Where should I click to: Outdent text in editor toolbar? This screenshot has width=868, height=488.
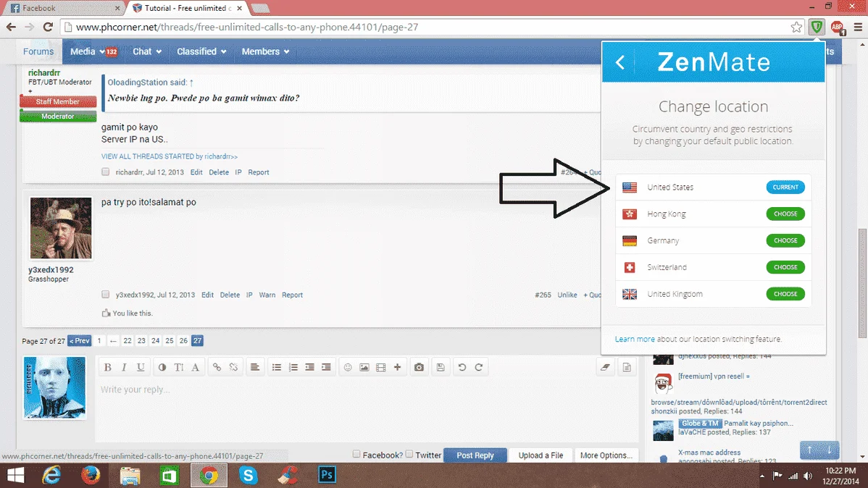tap(309, 367)
